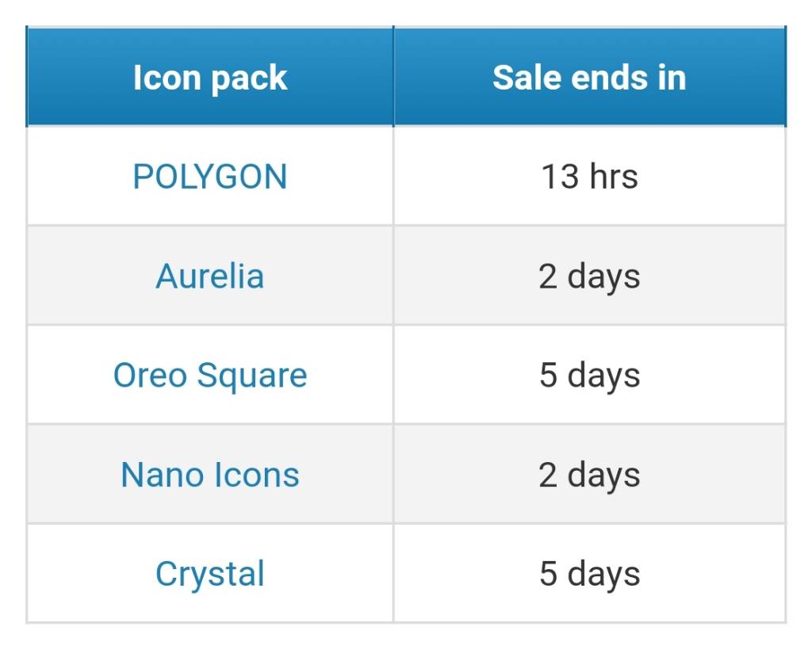Click the 'Icon pack' column header
The width and height of the screenshot is (812, 657).
[x=209, y=77]
